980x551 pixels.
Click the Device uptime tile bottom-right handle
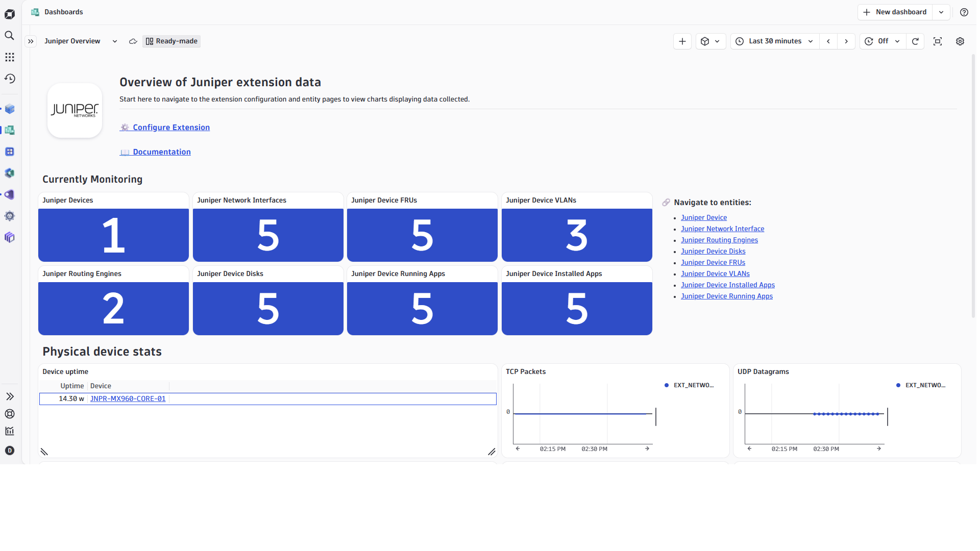coord(492,452)
